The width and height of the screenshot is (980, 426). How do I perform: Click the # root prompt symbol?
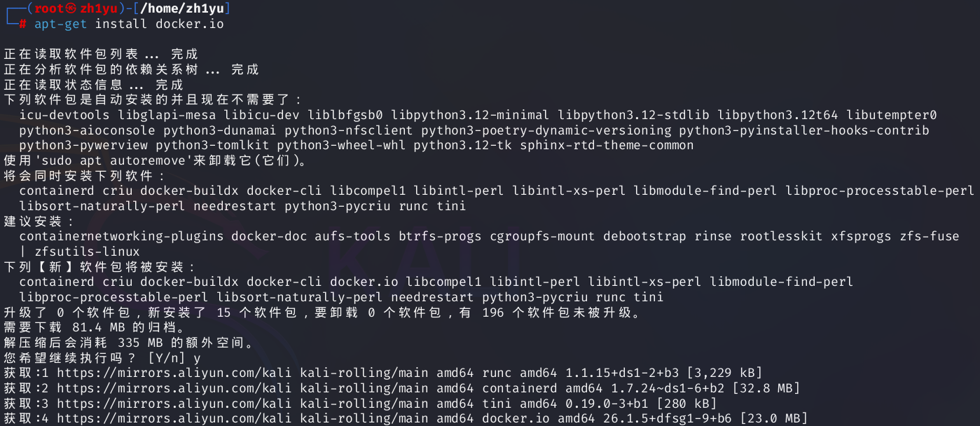tap(22, 24)
